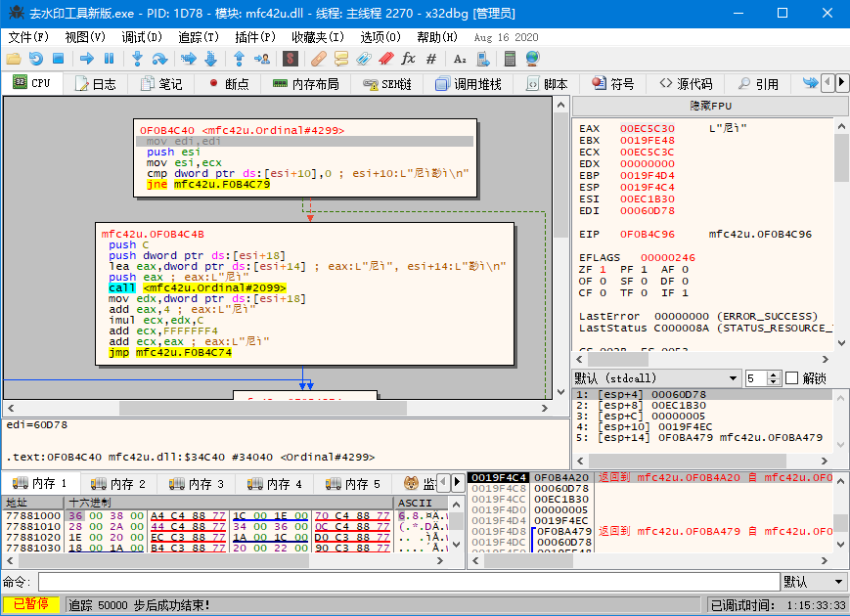Switch to the 内存 5 dump tab

(352, 483)
